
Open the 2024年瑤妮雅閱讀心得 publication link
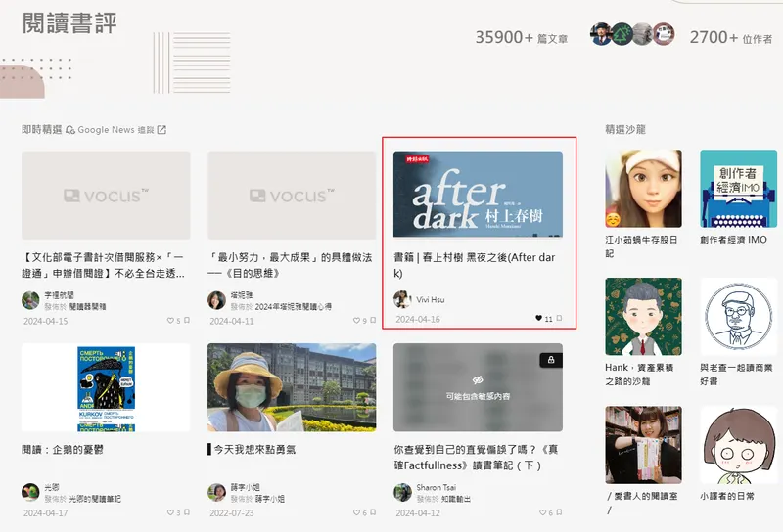click(x=293, y=306)
